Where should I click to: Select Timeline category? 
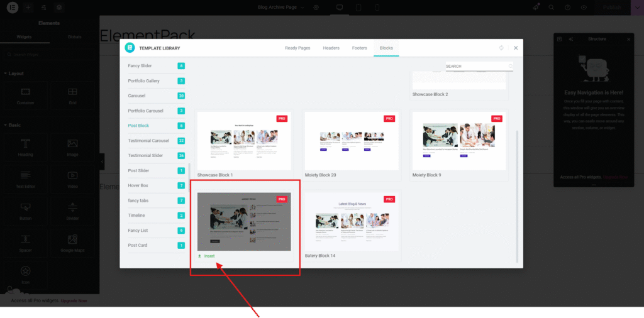click(156, 216)
